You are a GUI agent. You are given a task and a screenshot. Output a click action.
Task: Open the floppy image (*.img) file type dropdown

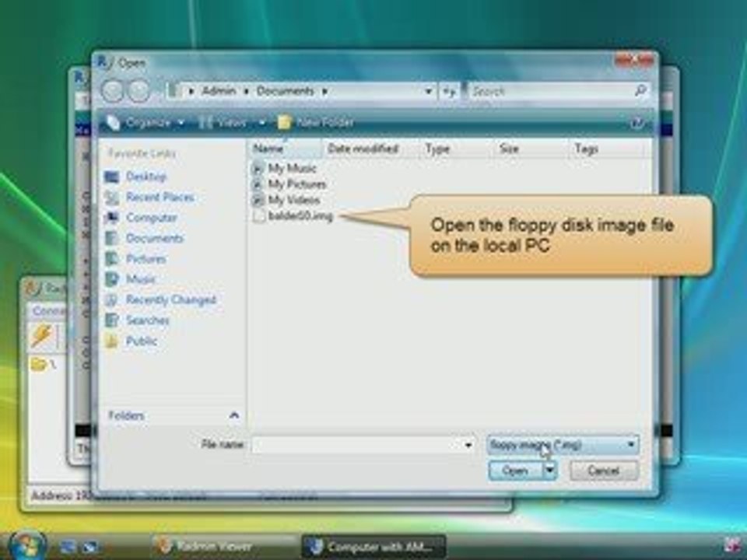pos(563,445)
